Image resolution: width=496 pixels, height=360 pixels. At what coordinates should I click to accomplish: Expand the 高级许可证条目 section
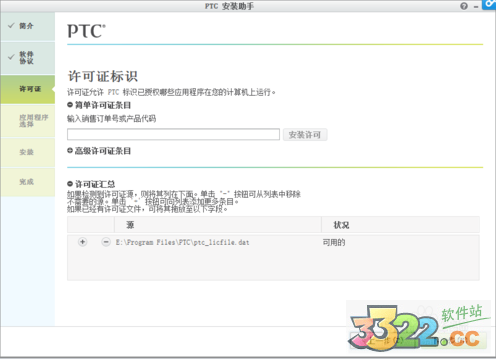(x=70, y=151)
